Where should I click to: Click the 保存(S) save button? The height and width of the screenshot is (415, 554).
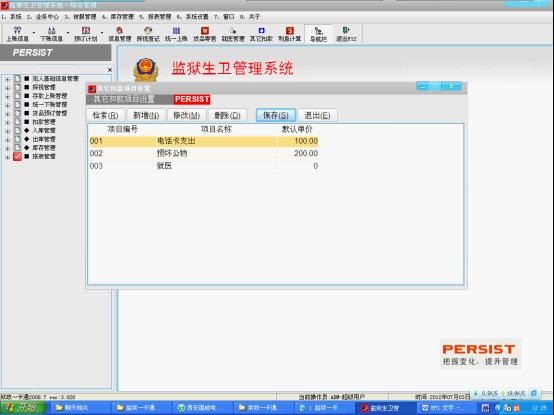(276, 115)
